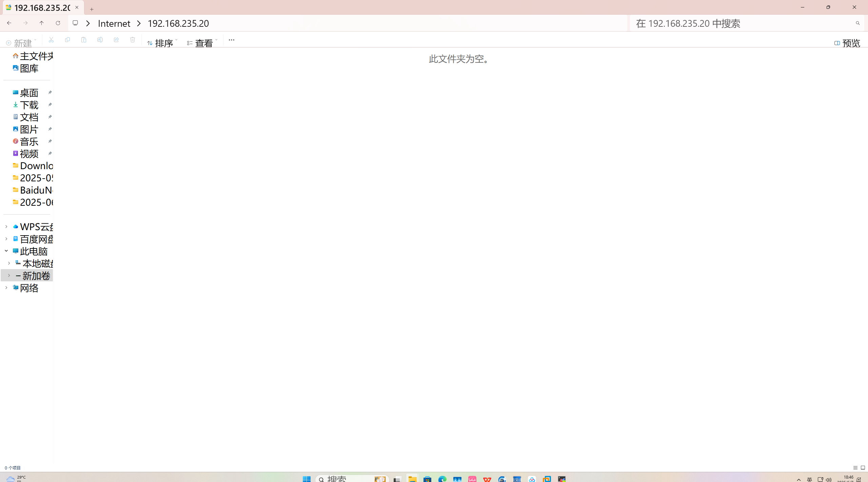Open the see-more ellipsis menu

(231, 40)
